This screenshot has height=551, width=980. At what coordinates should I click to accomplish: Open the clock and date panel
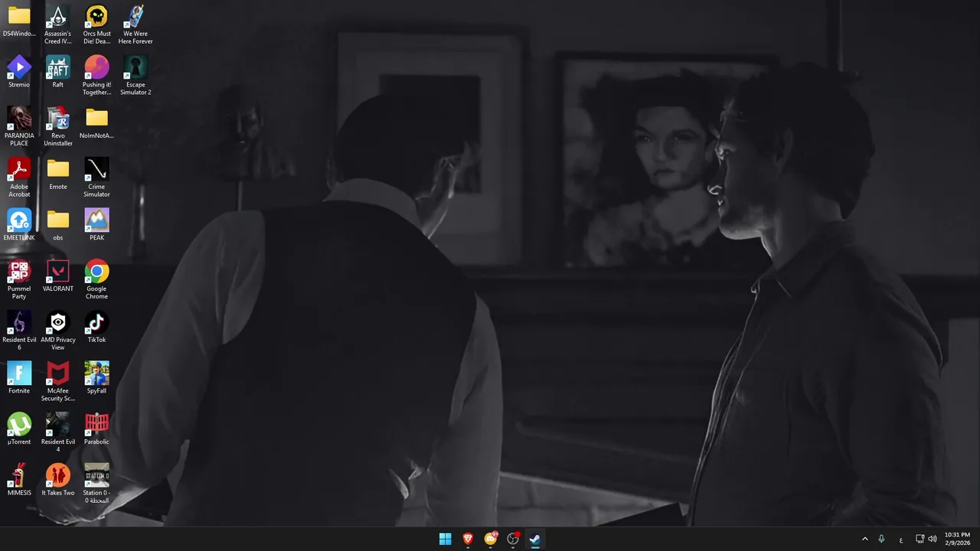click(x=957, y=539)
